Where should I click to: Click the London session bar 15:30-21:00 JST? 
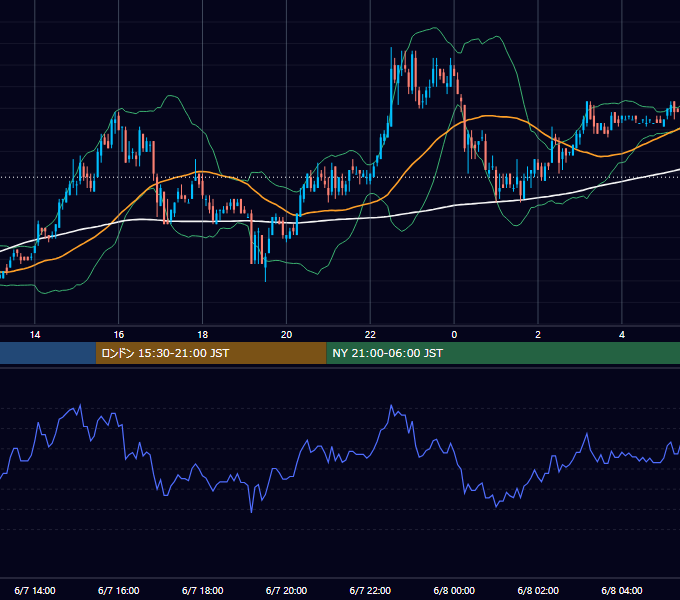211,353
